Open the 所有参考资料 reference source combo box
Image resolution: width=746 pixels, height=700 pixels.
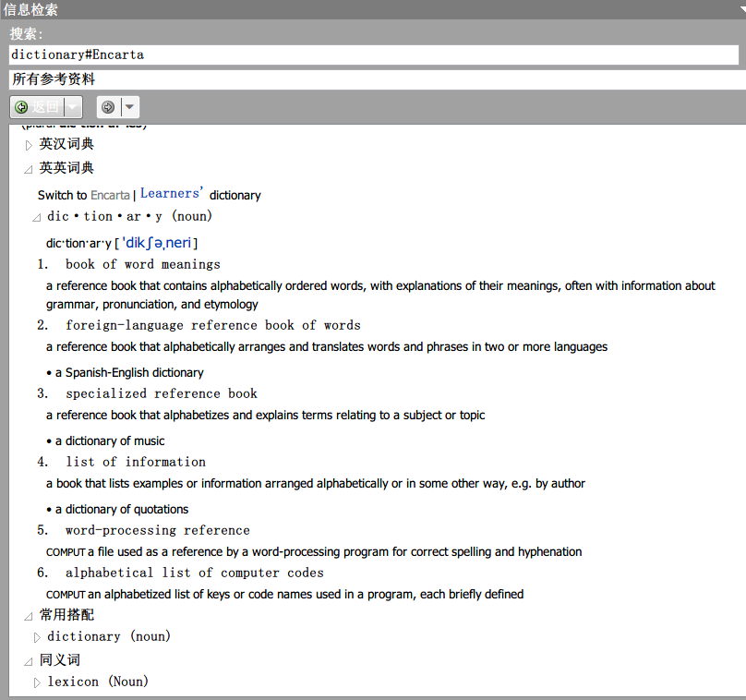pyautogui.click(x=378, y=79)
